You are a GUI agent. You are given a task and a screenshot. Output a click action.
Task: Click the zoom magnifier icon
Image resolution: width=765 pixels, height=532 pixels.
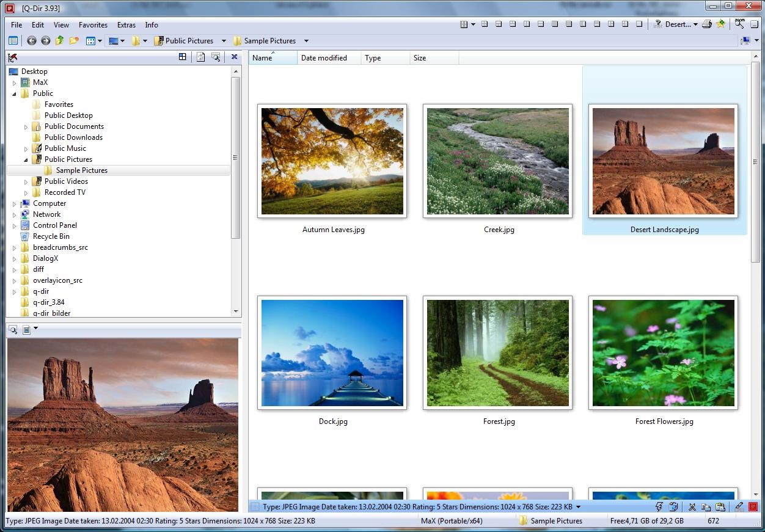(739, 24)
